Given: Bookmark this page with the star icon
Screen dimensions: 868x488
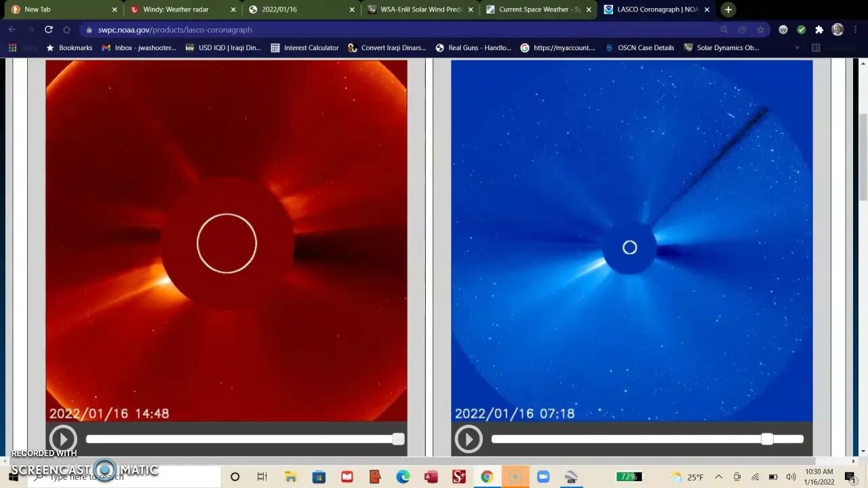Looking at the screenshot, I should pos(760,30).
